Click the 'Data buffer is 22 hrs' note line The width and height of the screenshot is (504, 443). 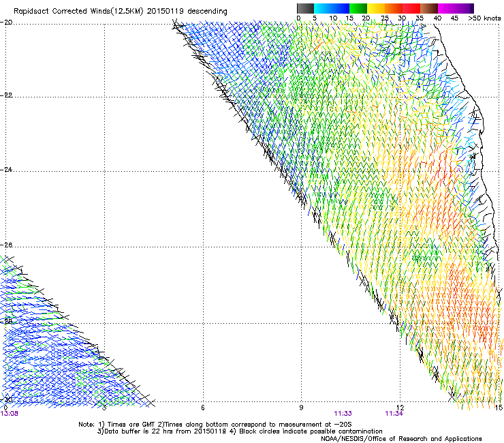tap(240, 431)
